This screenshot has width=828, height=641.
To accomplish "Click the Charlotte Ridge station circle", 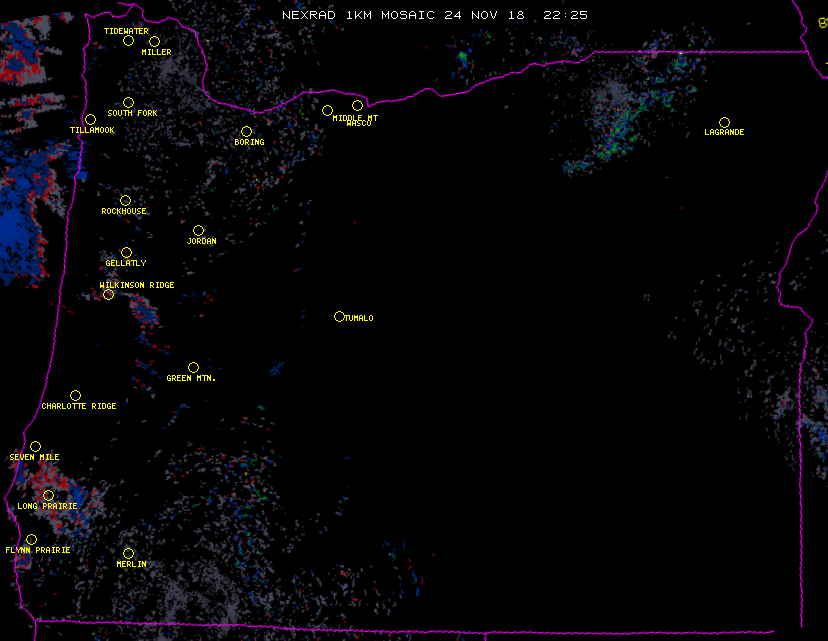I will click(75, 396).
